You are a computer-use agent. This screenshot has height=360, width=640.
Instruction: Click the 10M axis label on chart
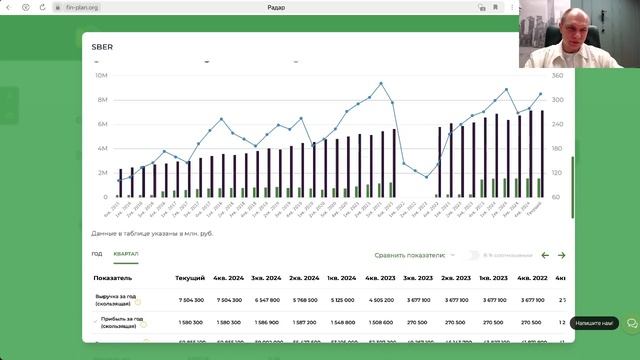(101, 76)
